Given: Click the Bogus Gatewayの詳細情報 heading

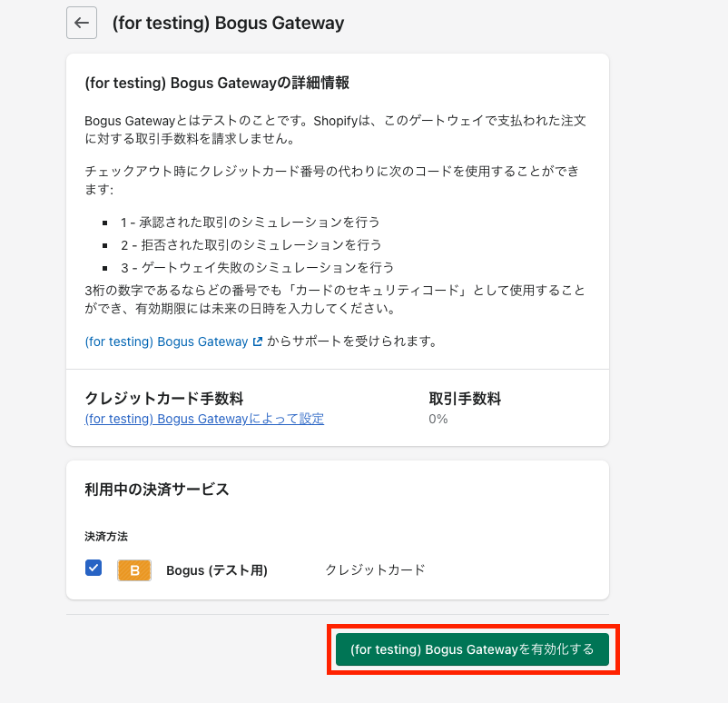Looking at the screenshot, I should (x=217, y=83).
